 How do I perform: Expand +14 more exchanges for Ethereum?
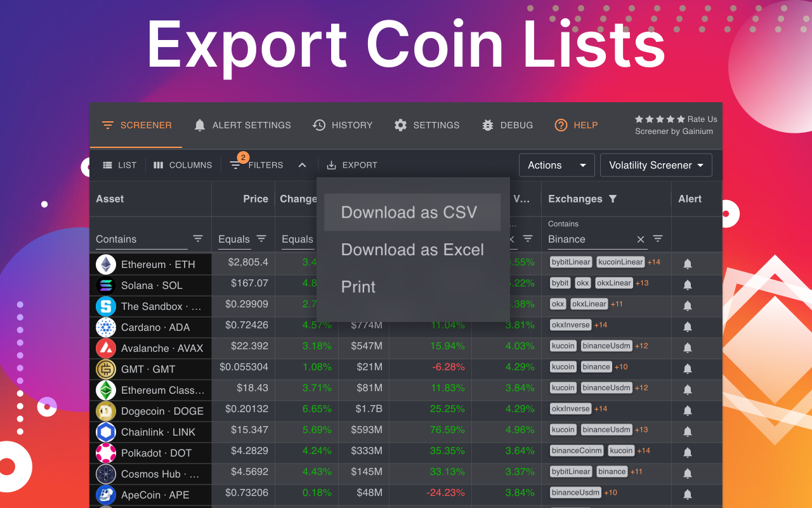(x=654, y=262)
